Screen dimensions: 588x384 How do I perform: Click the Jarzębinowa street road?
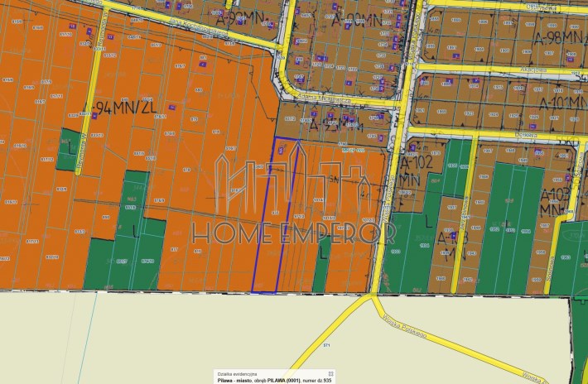(x=464, y=214)
